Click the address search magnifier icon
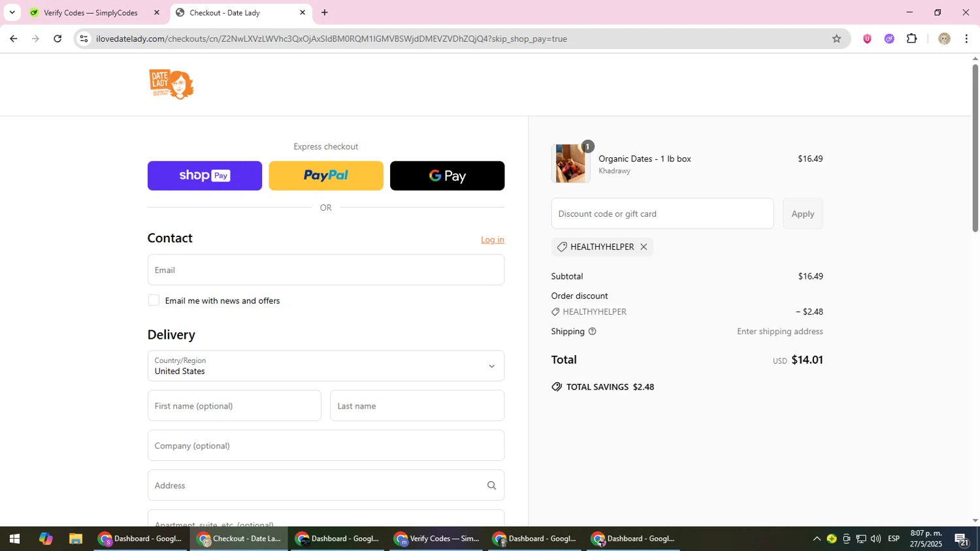The width and height of the screenshot is (980, 551). pos(491,485)
